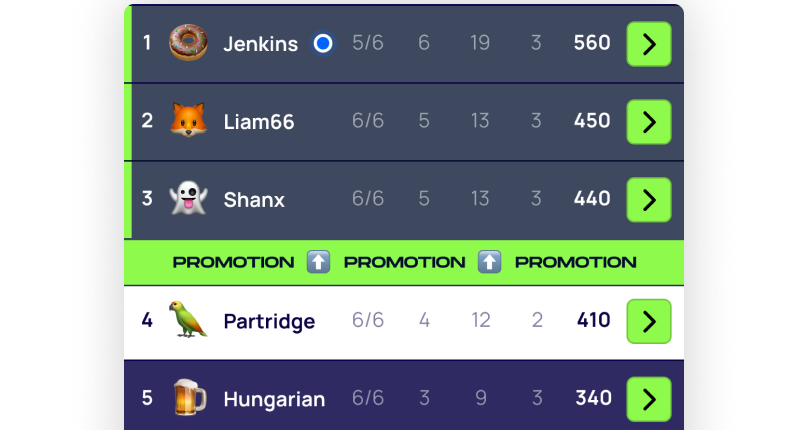Click the rank 2 number in Liam66's row
The image size is (808, 432).
147,121
